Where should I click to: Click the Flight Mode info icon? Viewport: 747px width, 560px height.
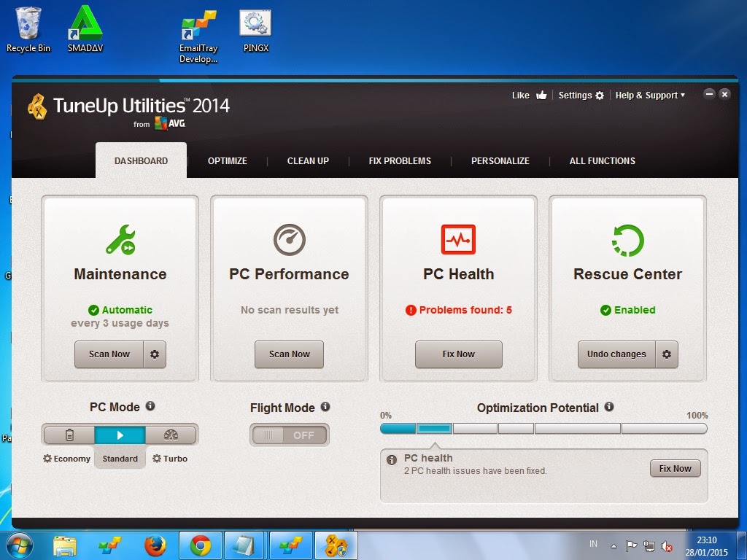tap(325, 407)
